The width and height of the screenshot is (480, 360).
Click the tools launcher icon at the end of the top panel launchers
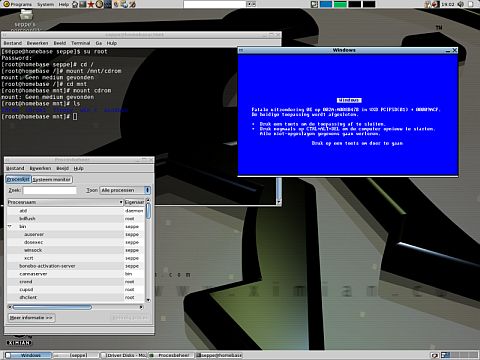(x=132, y=4)
